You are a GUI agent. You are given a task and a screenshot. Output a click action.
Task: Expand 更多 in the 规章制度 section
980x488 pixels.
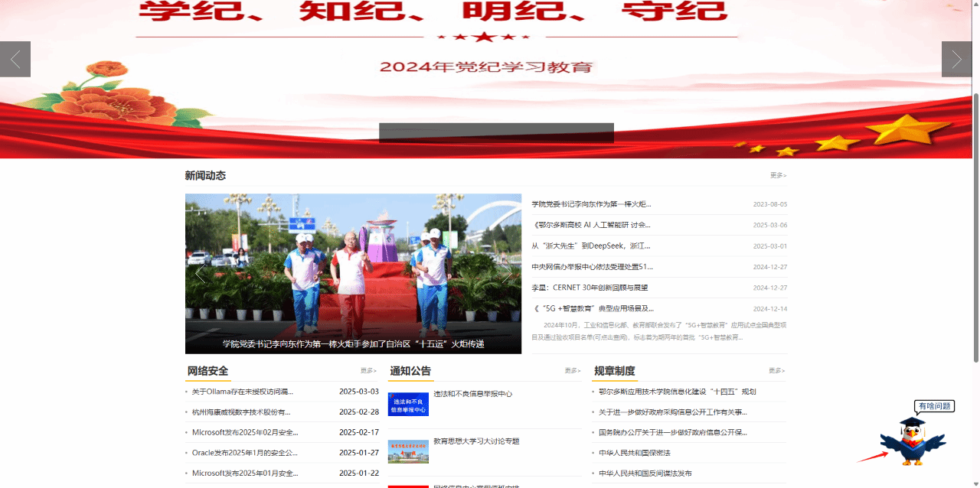[x=776, y=371]
